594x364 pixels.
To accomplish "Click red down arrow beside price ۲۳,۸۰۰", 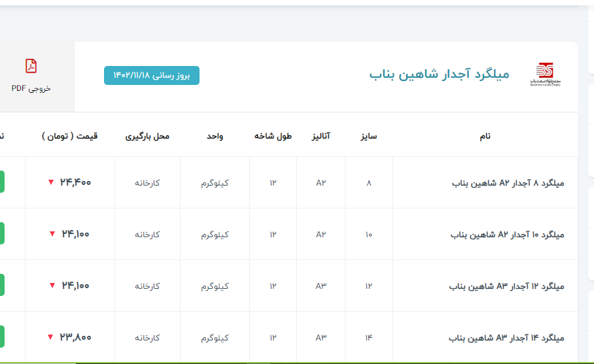I will (x=51, y=337).
